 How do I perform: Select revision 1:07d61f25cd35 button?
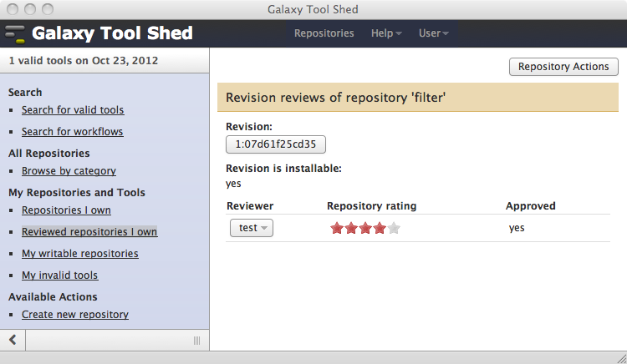pyautogui.click(x=276, y=144)
